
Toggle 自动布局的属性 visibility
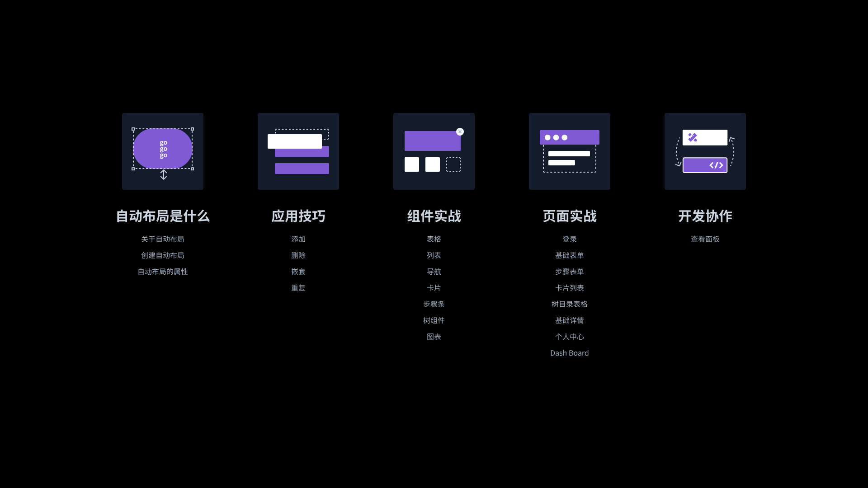coord(163,271)
